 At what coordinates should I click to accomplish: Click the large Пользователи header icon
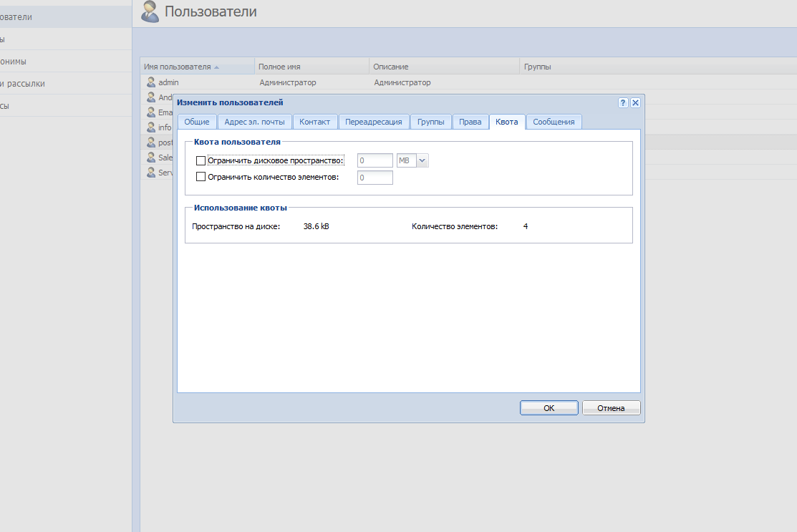[150, 11]
